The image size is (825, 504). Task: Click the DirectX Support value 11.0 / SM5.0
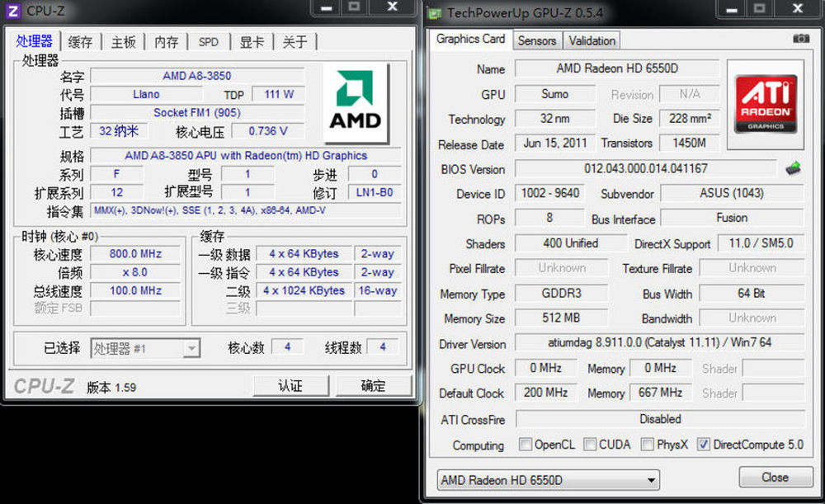coord(761,243)
